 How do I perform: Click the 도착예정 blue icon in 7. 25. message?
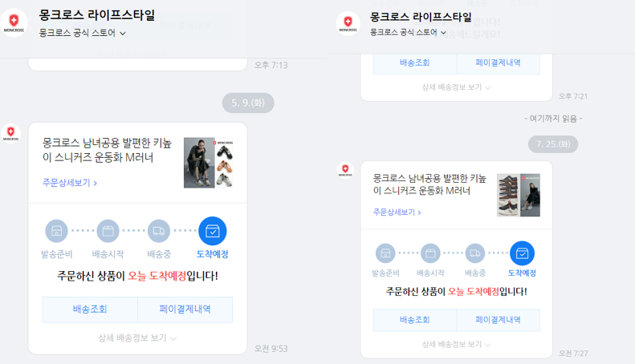pyautogui.click(x=522, y=253)
